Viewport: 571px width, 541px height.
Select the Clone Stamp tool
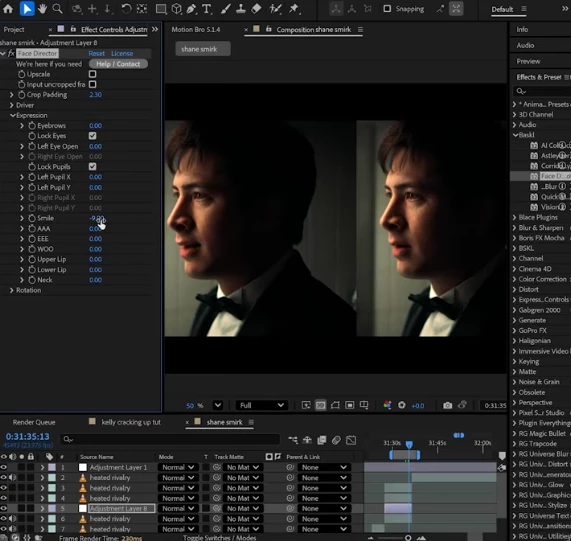[241, 9]
